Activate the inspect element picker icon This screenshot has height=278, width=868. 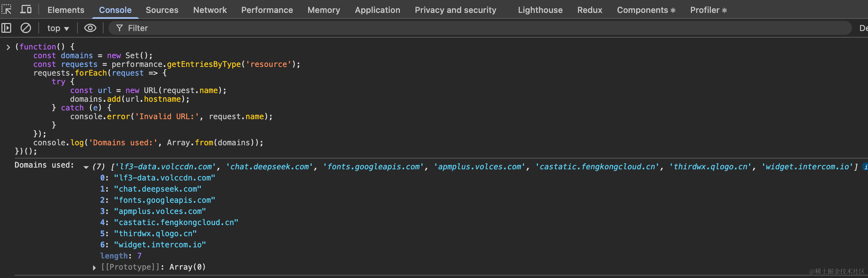click(7, 9)
